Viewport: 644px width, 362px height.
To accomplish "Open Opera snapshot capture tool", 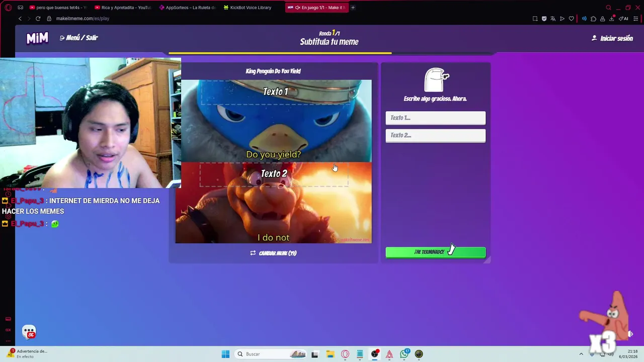I will click(535, 19).
